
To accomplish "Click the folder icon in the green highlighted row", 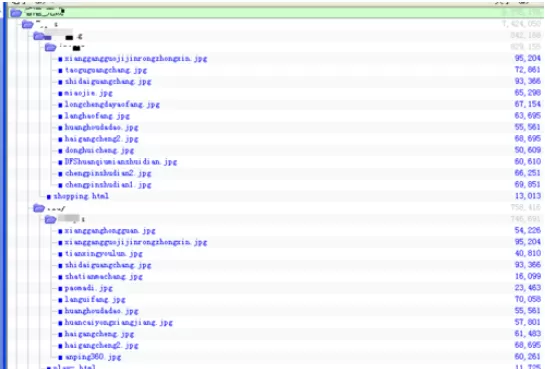I will 16,14.
